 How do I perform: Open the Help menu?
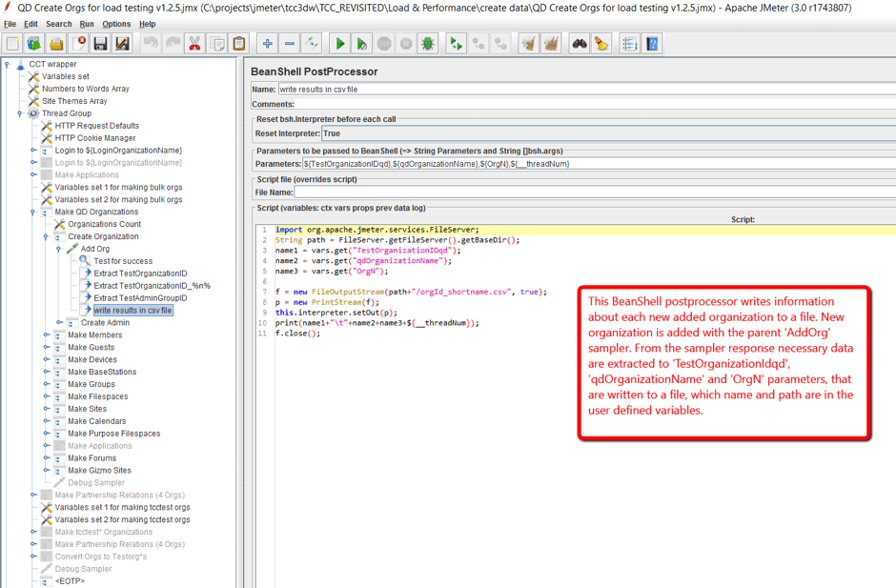pyautogui.click(x=148, y=24)
